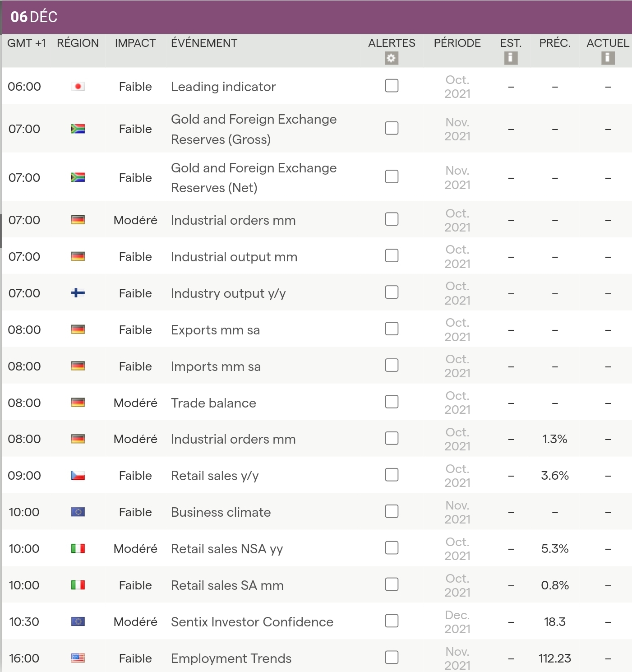This screenshot has width=632, height=672.
Task: Click the alerts settings gear icon
Action: tap(391, 58)
